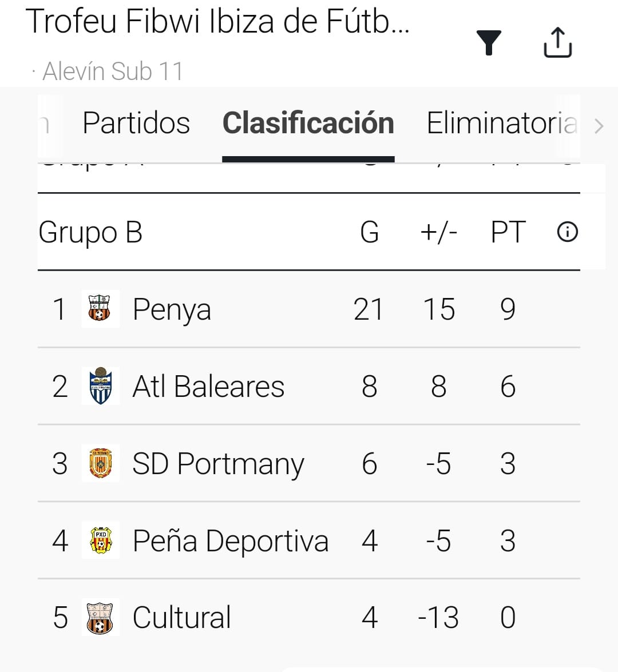
Task: Open the Atl Baleares team name
Action: [x=208, y=387]
